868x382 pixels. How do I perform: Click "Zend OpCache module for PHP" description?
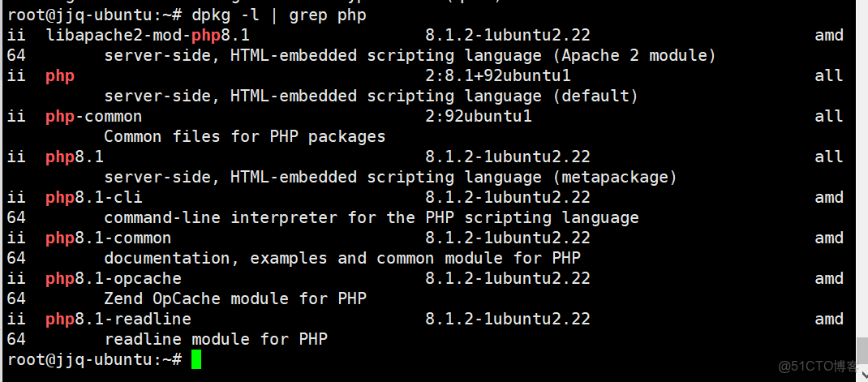point(235,298)
